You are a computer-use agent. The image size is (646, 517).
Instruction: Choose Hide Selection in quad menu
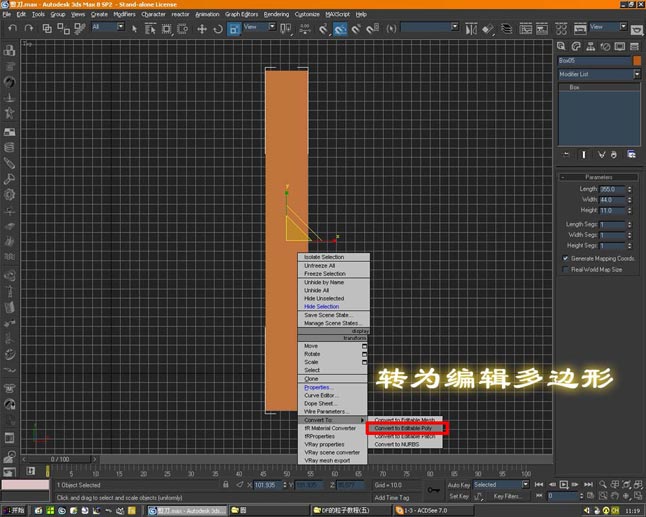point(321,306)
